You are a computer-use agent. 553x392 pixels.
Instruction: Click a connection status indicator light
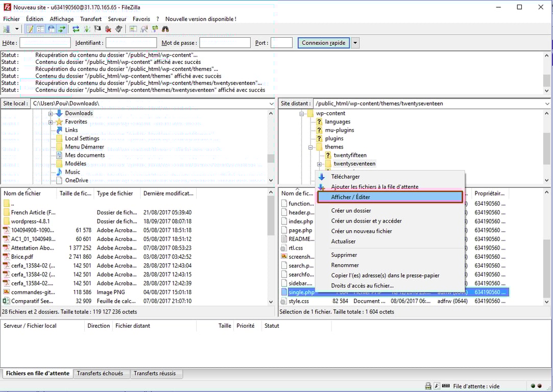click(534, 386)
